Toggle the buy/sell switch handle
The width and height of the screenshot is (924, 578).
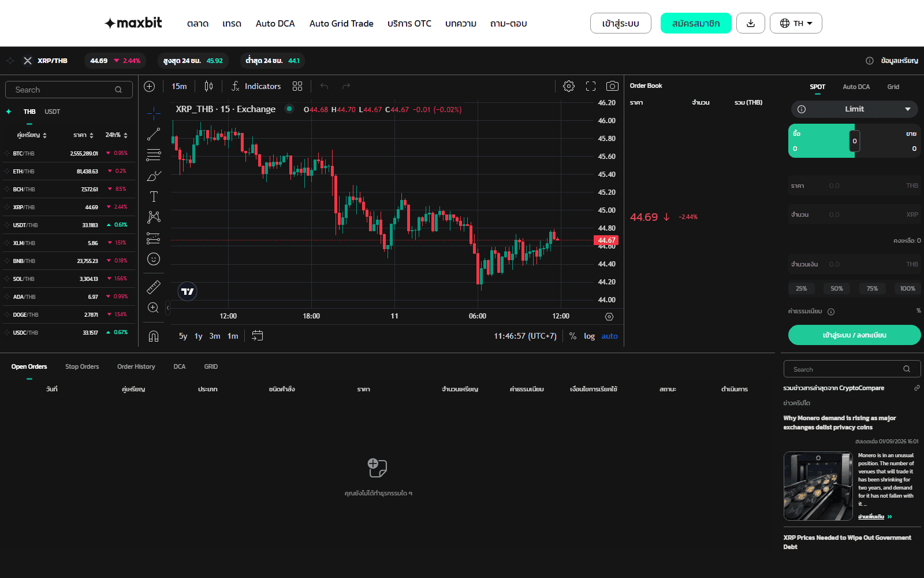pos(855,141)
